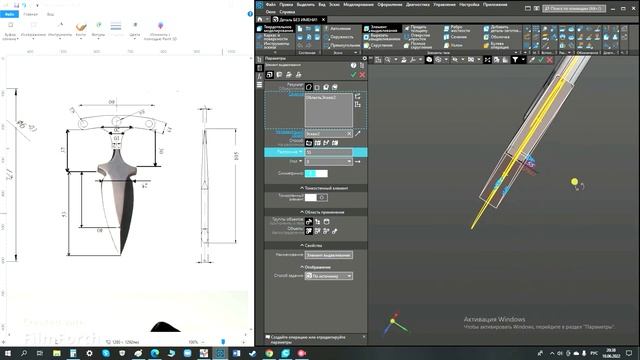The image size is (640, 360).
Task: Select the first extrusion method icon in the Способ row
Action: click(309, 143)
